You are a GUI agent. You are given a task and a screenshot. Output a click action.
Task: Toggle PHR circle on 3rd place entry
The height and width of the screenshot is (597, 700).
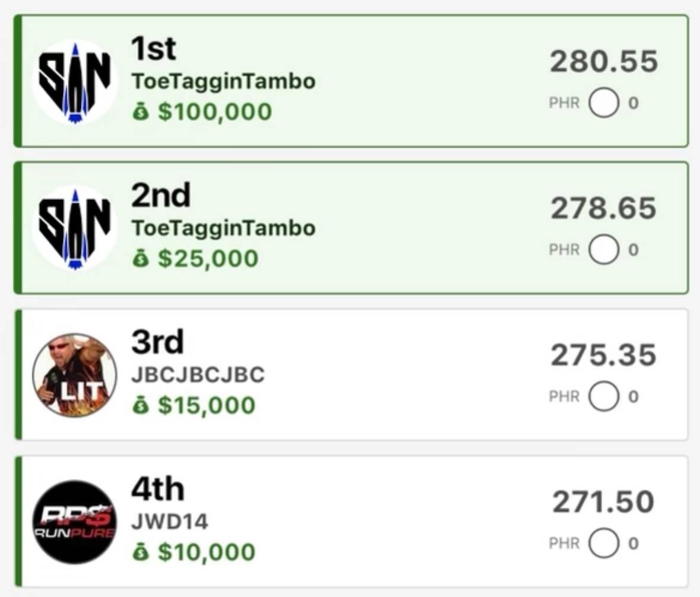(x=604, y=396)
